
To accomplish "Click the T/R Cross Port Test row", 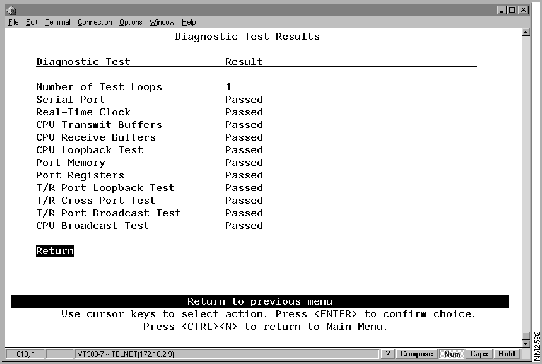I will (150, 200).
